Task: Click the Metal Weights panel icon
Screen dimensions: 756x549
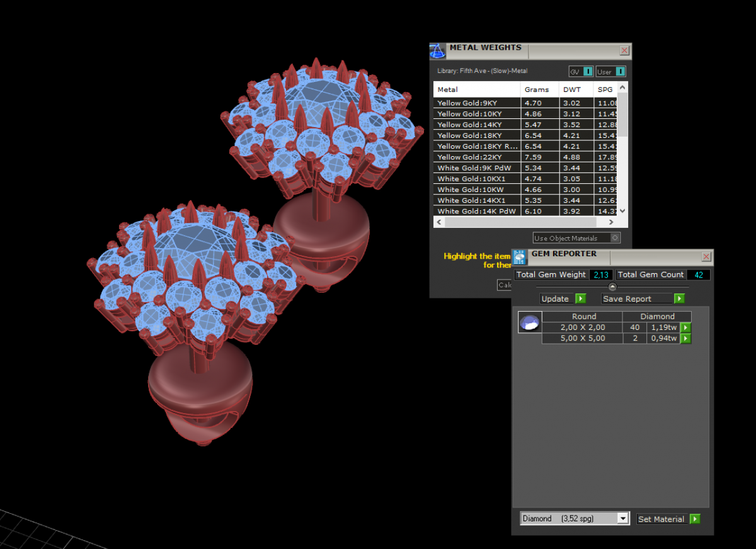Action: coord(437,51)
